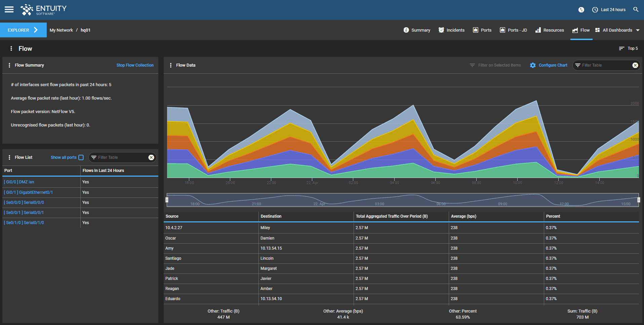Open the Flow Data panel options menu

click(171, 65)
